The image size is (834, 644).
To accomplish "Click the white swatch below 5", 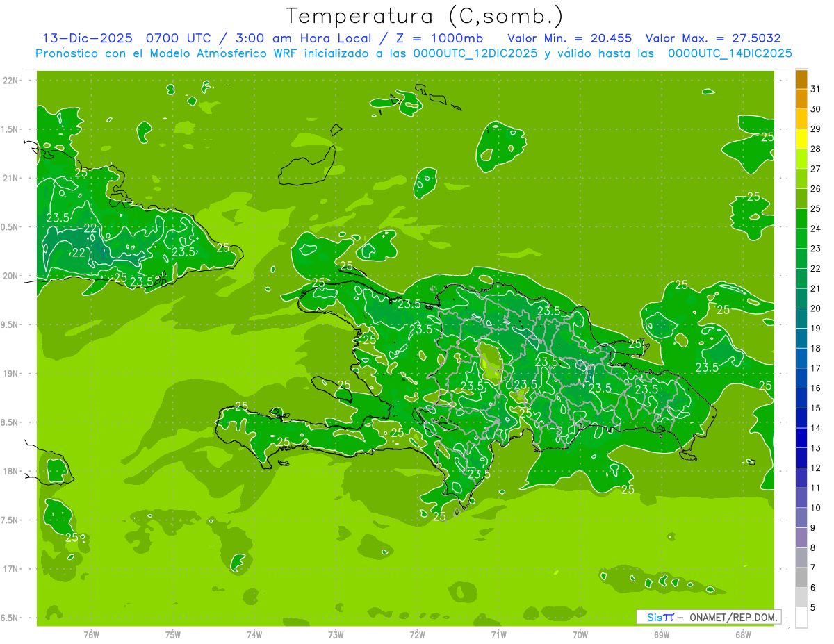I will pos(801,618).
